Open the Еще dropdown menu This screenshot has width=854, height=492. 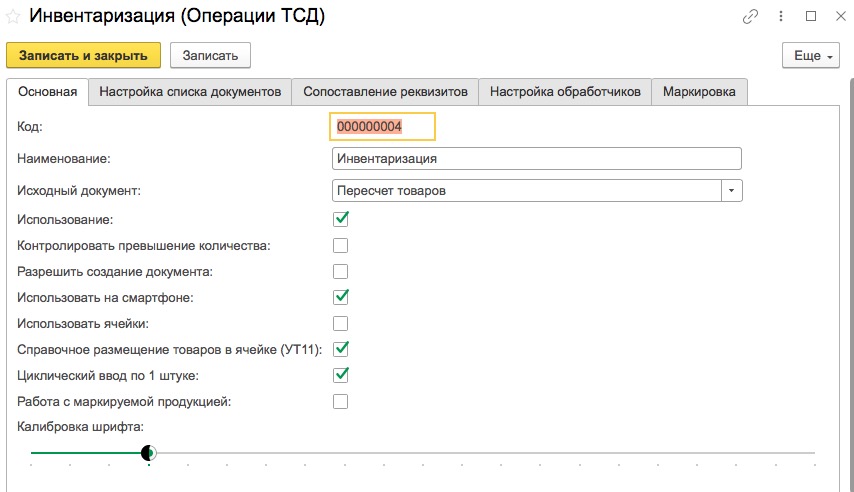tap(811, 56)
